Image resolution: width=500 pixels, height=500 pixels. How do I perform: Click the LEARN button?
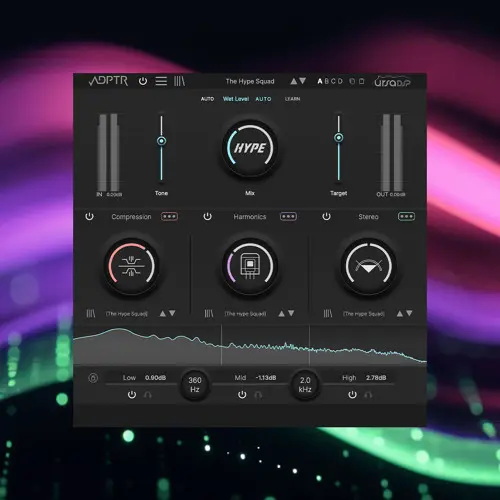point(293,99)
